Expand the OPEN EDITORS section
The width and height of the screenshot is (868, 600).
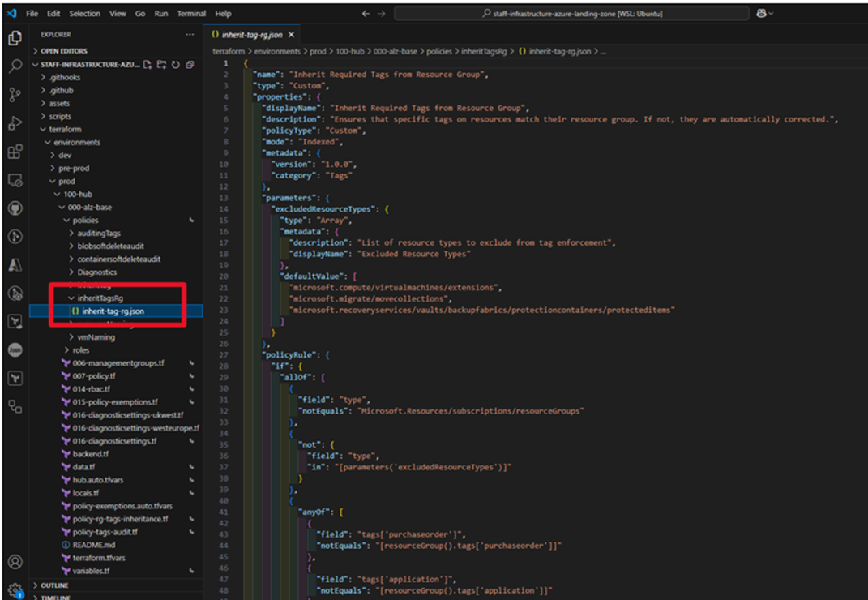63,51
